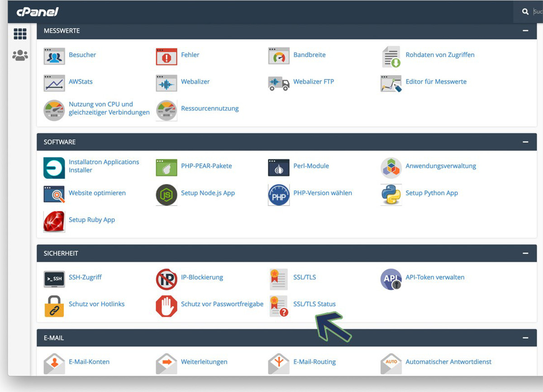Screen dimensions: 543x392
Task: Open the E-Mail-Konten envelope icon
Action: [x=54, y=364]
